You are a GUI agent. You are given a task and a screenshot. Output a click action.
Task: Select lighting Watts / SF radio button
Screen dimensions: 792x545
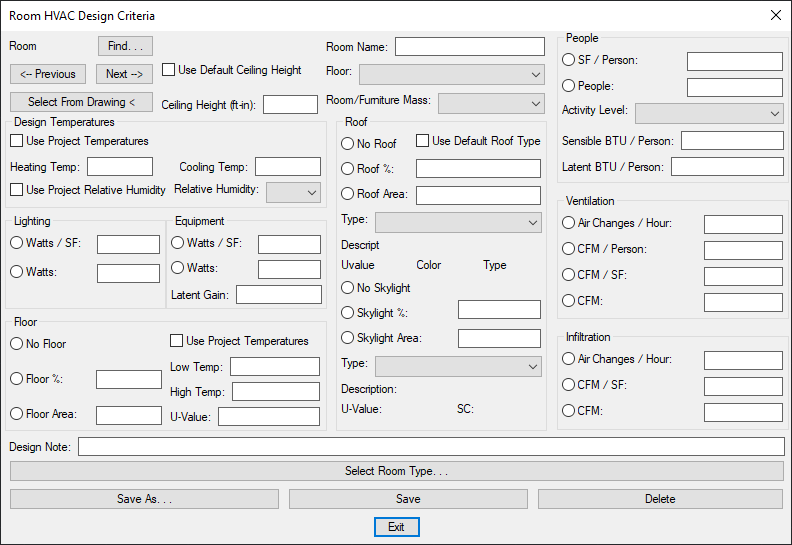17,243
